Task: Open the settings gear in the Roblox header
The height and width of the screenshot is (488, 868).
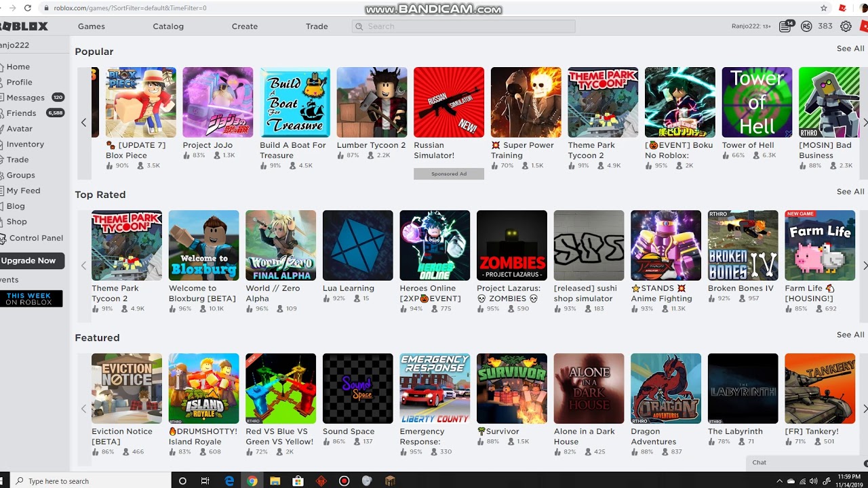Action: click(x=846, y=26)
